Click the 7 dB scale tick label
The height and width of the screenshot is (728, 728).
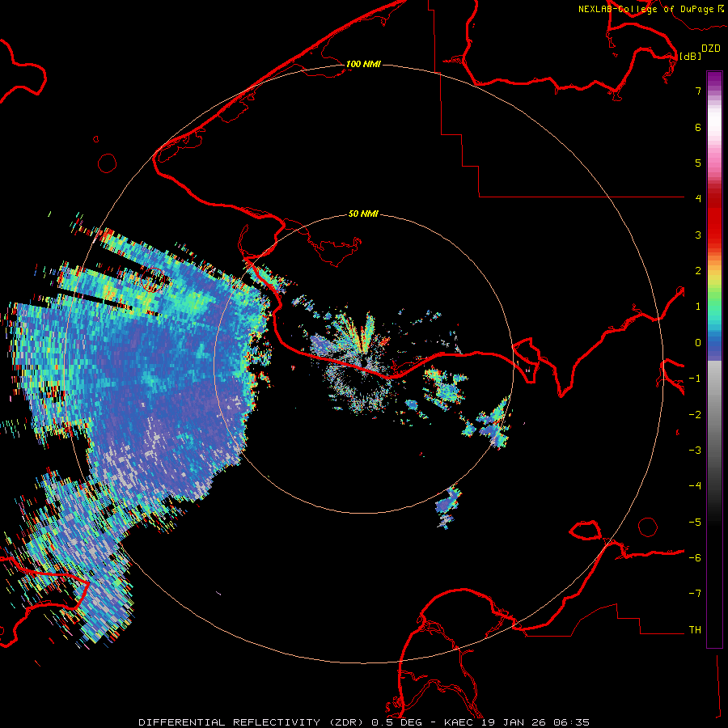(x=698, y=91)
